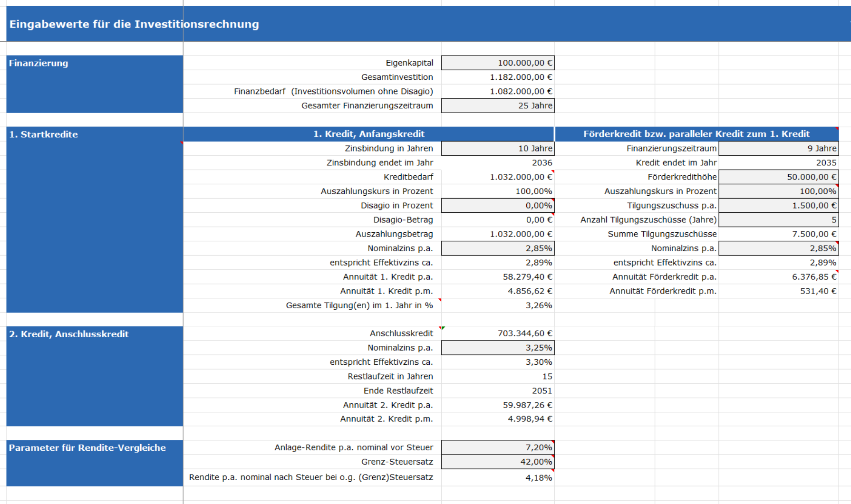Screen dimensions: 851x504
Task: Select Annuität 1. Kredit p.a. value 58.279,40 €
Action: [x=528, y=276]
